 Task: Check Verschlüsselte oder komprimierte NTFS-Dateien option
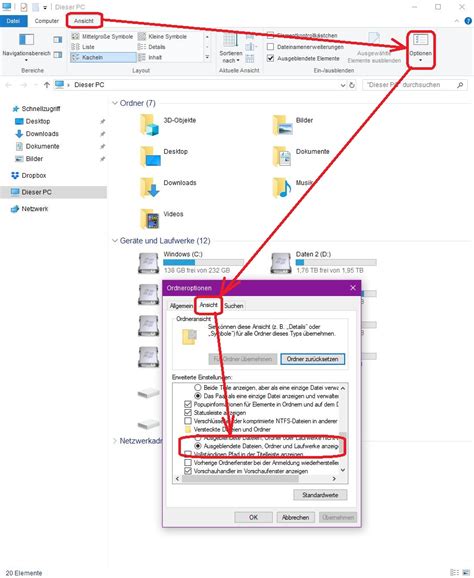188,421
